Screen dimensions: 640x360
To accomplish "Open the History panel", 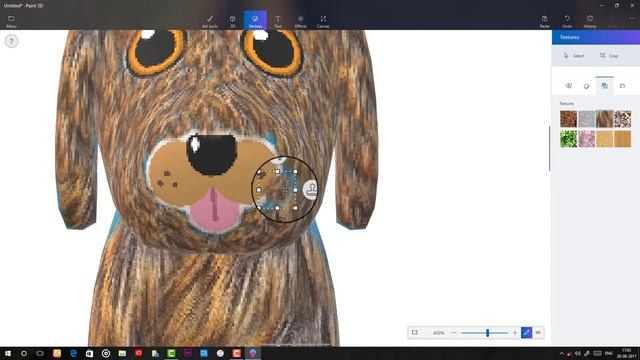I will (x=590, y=21).
